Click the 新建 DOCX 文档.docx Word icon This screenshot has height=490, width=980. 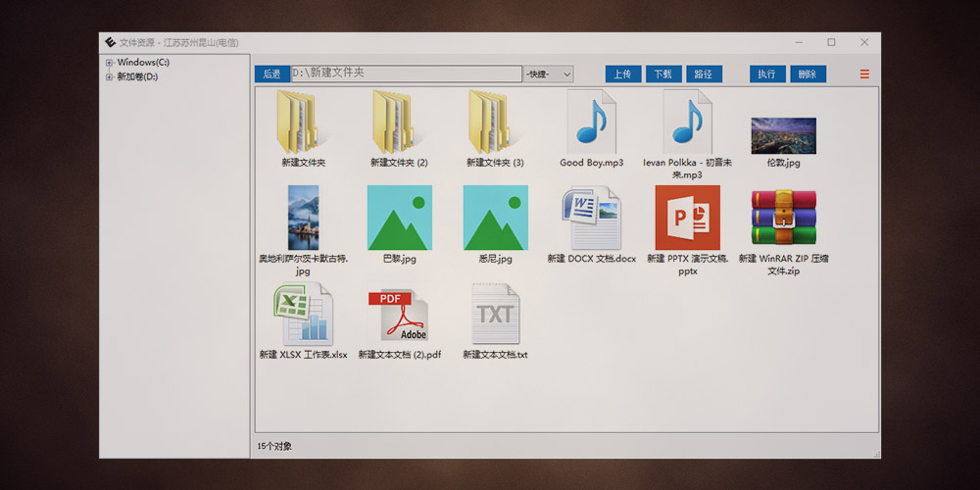[592, 218]
